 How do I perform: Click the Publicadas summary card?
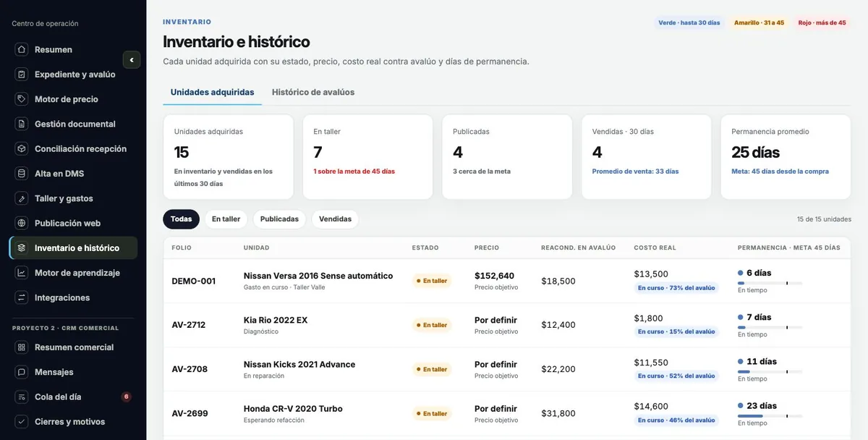[x=507, y=157]
